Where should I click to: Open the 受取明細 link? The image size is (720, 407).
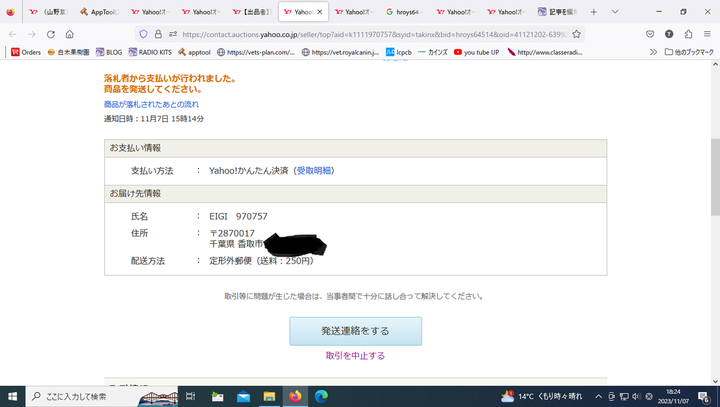[x=314, y=171]
